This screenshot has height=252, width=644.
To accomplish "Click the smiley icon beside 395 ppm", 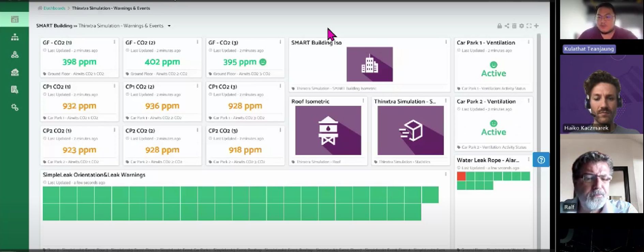I will [263, 62].
